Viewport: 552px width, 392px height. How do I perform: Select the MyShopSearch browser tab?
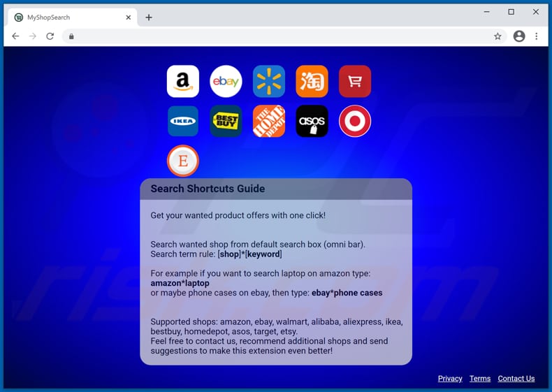[73, 17]
